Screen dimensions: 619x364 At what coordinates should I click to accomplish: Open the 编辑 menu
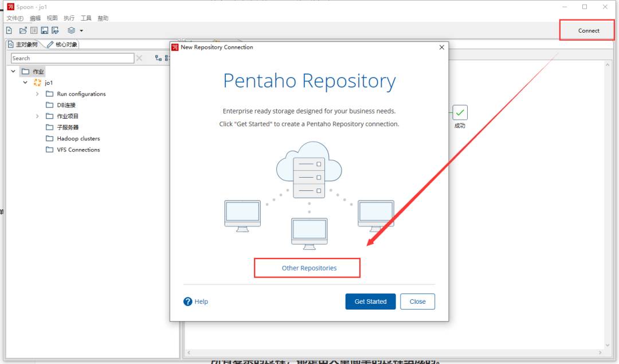[35, 18]
